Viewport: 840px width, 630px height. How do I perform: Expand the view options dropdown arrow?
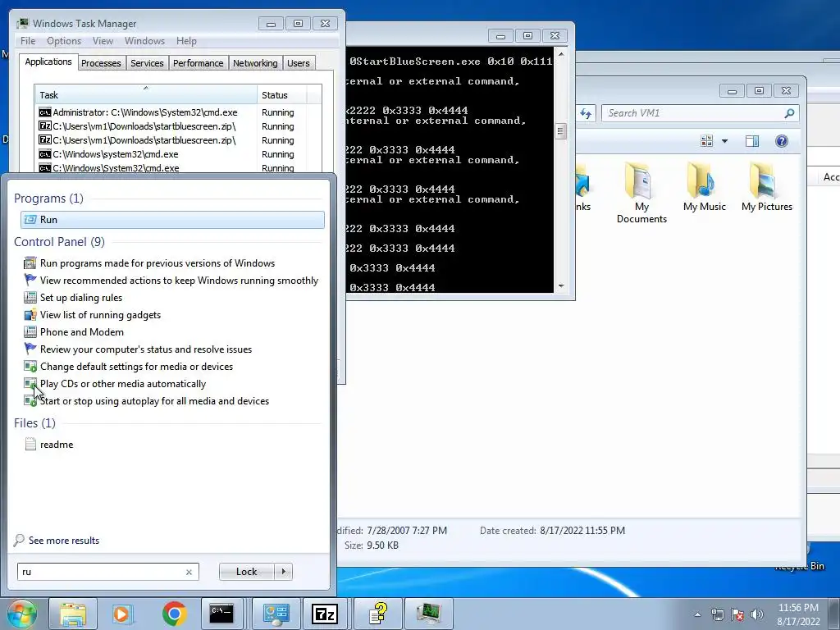pos(725,141)
